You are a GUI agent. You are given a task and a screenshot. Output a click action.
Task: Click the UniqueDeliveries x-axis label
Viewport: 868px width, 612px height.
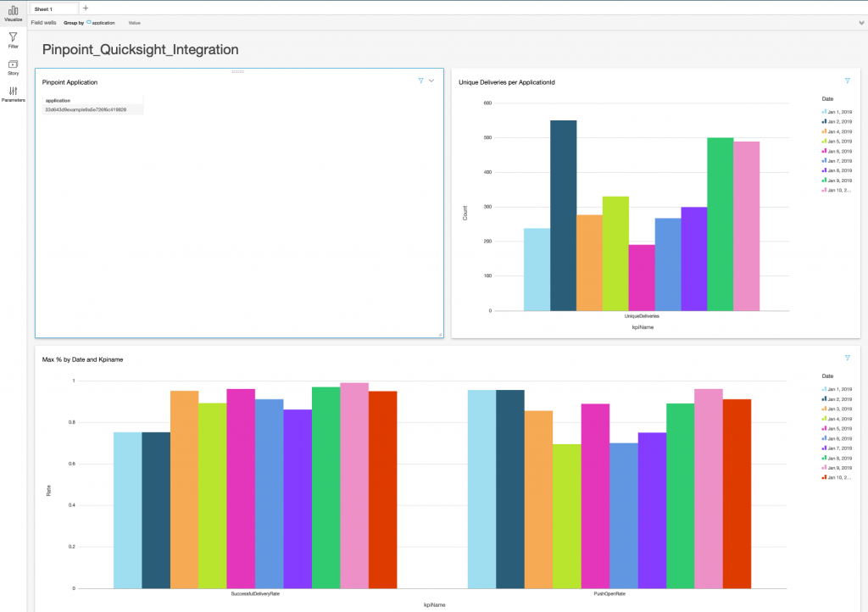click(x=642, y=316)
